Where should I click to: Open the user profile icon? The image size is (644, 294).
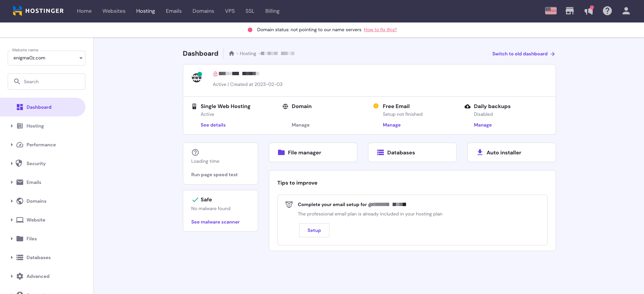tap(626, 11)
